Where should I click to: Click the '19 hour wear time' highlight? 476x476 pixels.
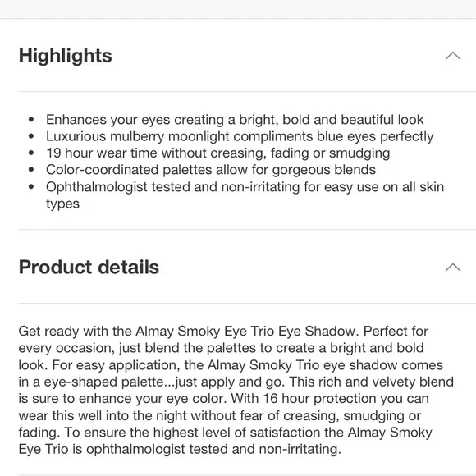pos(218,153)
